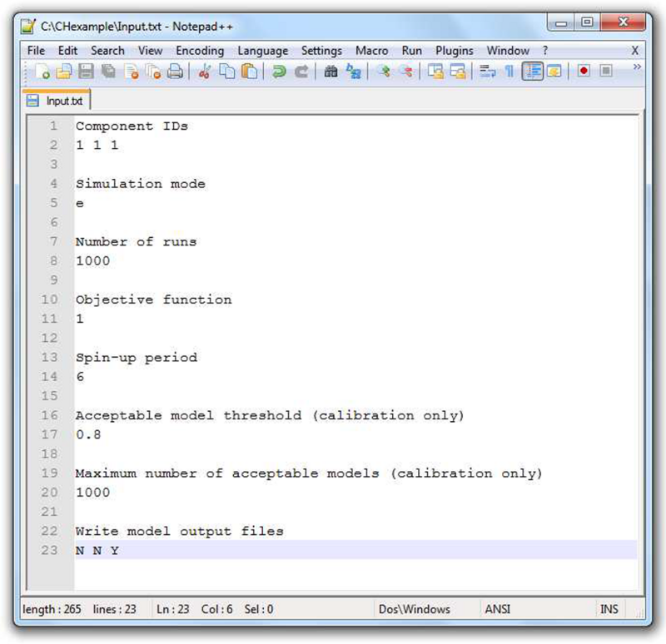Image resolution: width=666 pixels, height=644 pixels.
Task: Undo the last edit with the Undo arrow
Action: tap(281, 71)
